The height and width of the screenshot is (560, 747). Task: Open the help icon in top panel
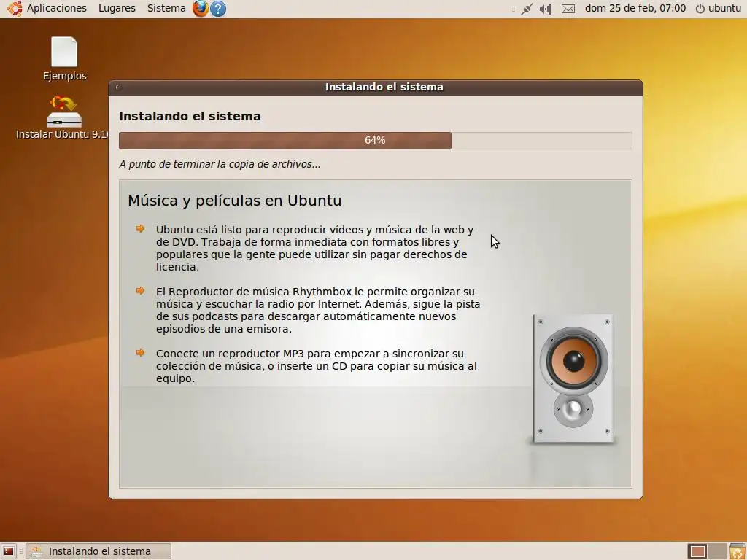point(217,9)
